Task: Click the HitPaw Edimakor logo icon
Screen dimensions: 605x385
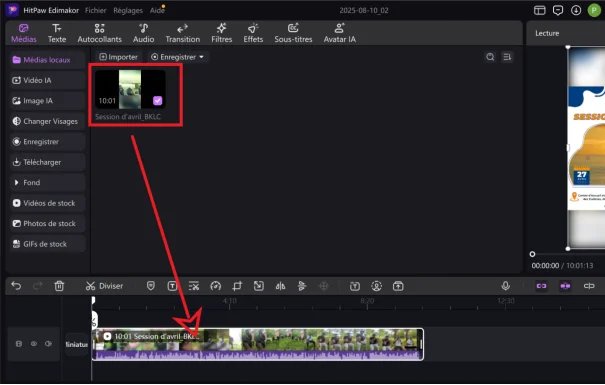Action: point(12,10)
